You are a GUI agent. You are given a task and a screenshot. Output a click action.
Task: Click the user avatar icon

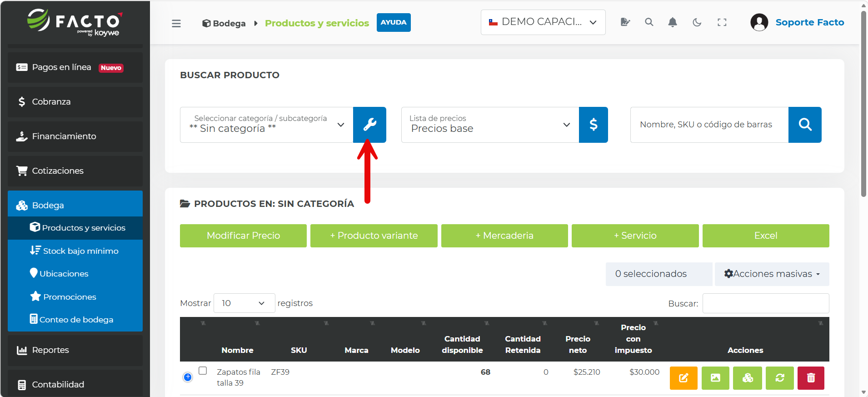coord(759,22)
